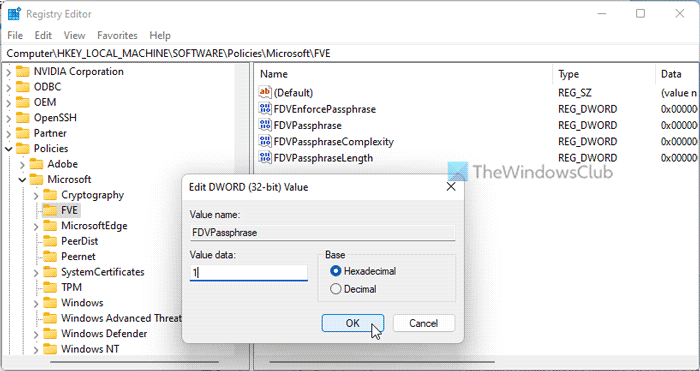Select the MicrosoftEdge folder icon
This screenshot has height=371, width=700.
[50, 225]
